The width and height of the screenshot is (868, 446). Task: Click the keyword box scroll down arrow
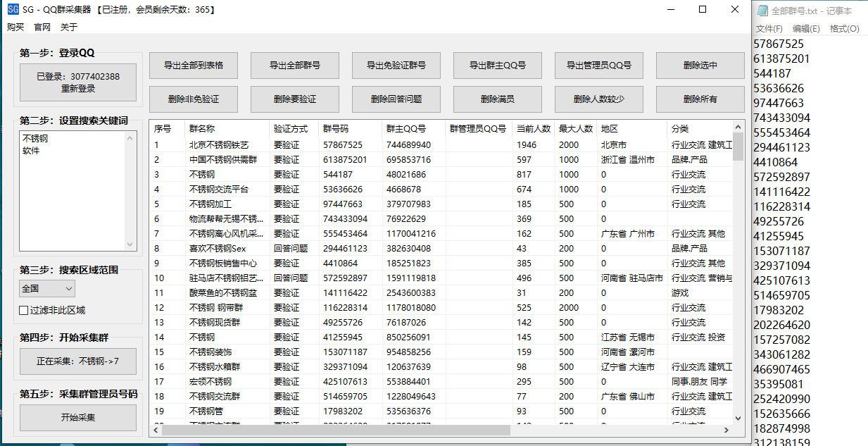pos(130,244)
